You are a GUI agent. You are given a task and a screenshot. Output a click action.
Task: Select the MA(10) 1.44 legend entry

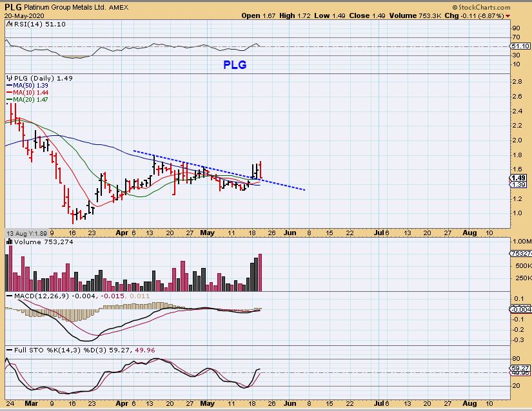[28, 93]
